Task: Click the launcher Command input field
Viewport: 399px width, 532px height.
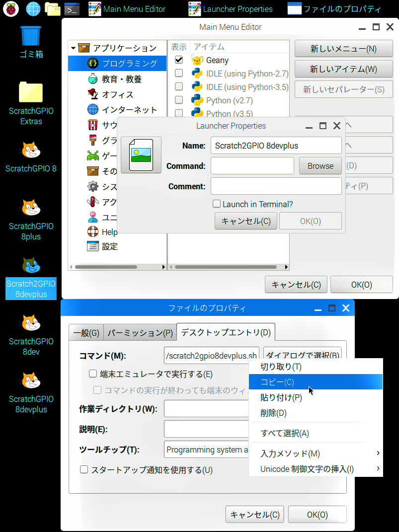Action: pos(252,166)
